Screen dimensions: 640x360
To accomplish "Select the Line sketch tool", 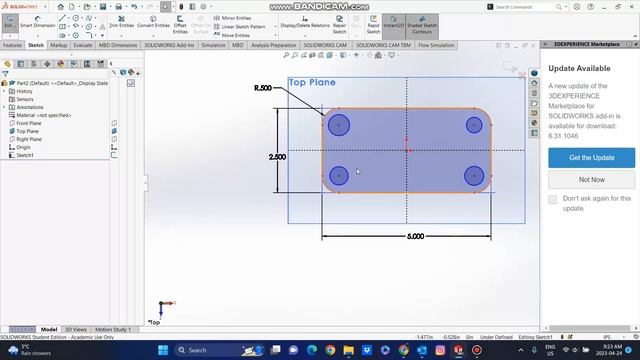I will (x=62, y=18).
